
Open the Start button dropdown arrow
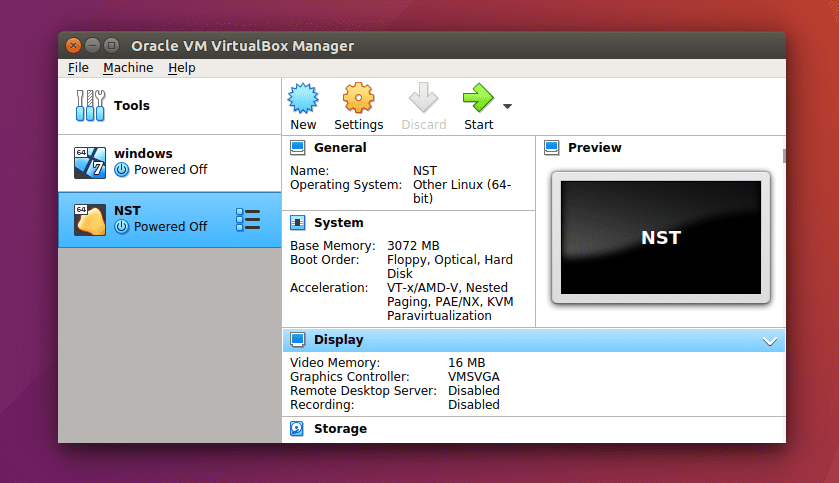click(x=507, y=106)
